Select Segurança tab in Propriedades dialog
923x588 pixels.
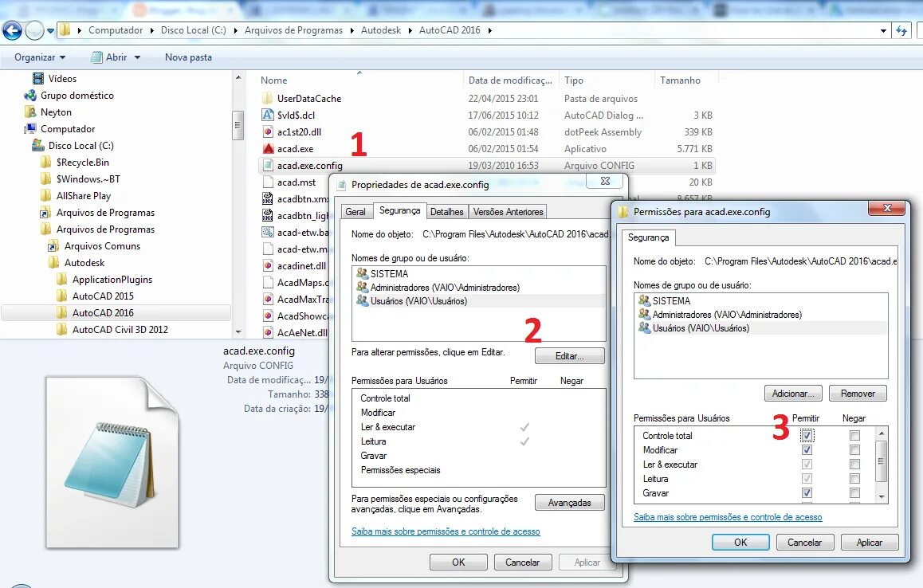coord(399,210)
